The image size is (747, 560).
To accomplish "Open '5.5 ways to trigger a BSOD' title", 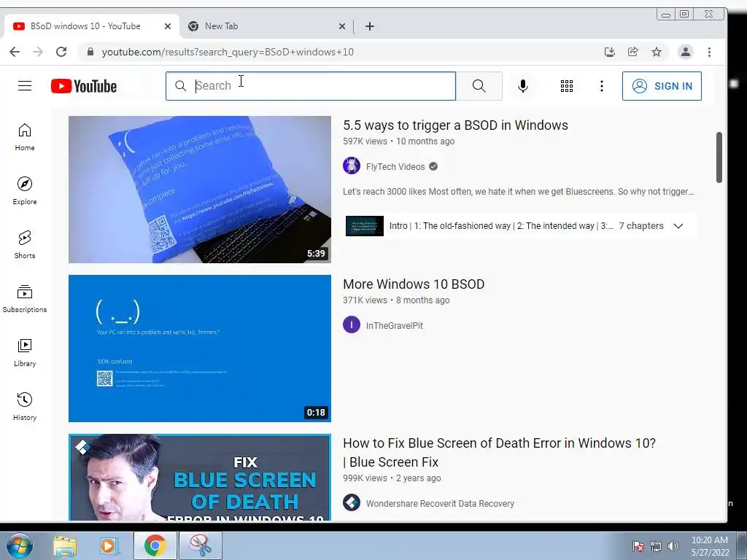I will pos(455,125).
